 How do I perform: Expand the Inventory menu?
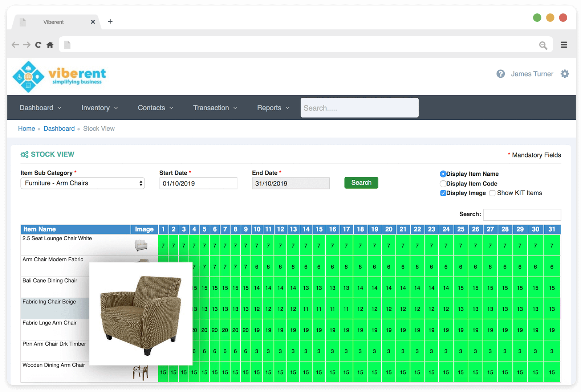tap(99, 108)
